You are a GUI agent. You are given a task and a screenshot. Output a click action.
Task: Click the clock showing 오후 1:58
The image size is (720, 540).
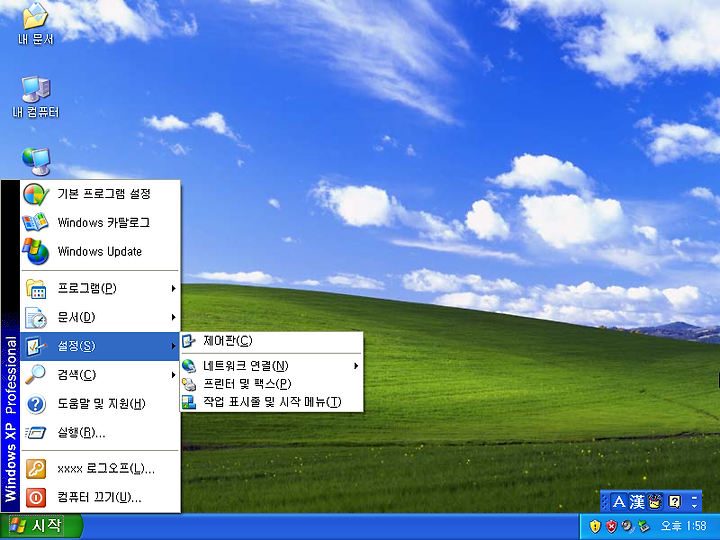683,526
